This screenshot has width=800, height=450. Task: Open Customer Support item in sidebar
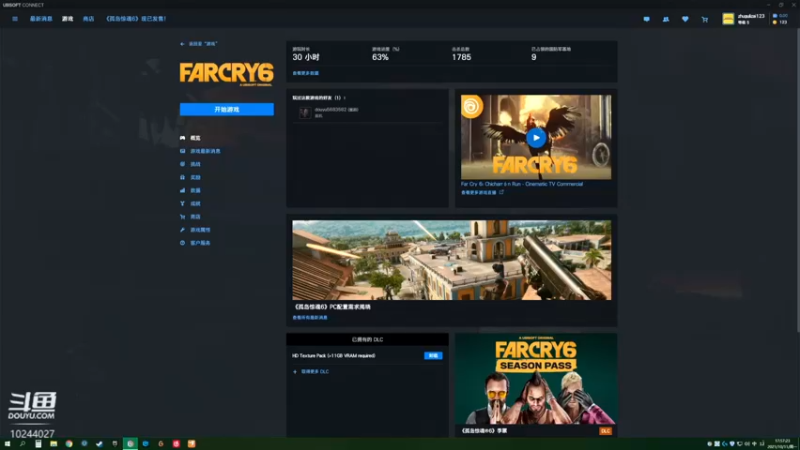(195, 243)
